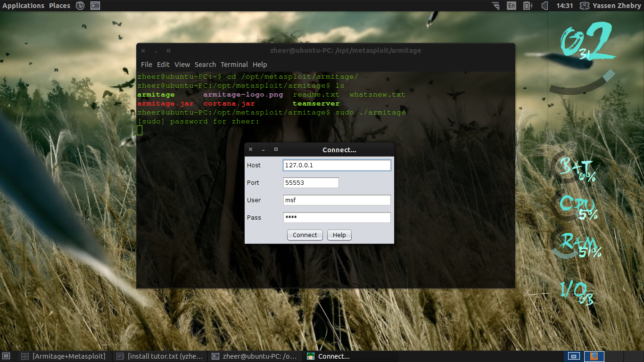Select first workspace in switcher
The height and width of the screenshot is (362, 644).
[574, 356]
